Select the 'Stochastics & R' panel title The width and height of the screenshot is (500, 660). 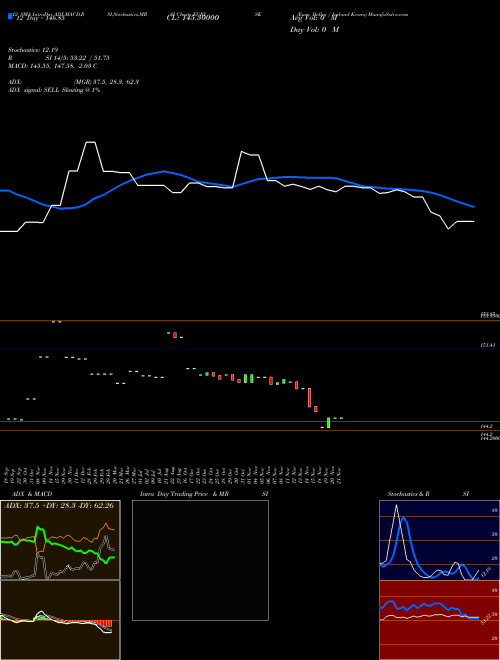pos(408,494)
